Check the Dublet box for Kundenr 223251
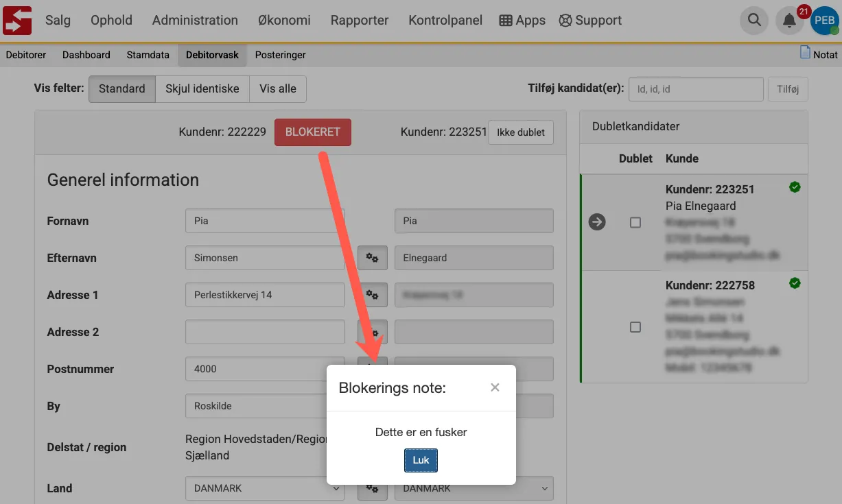This screenshot has height=504, width=842. point(635,223)
